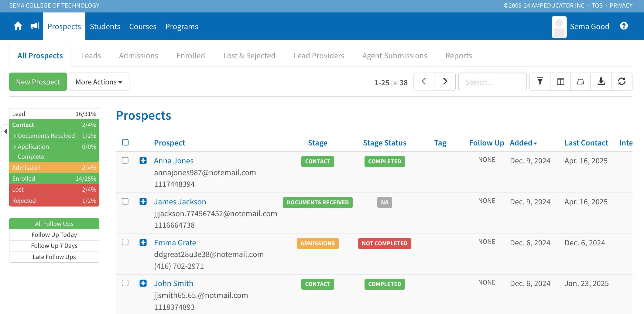Go to the home page icon

tap(18, 26)
